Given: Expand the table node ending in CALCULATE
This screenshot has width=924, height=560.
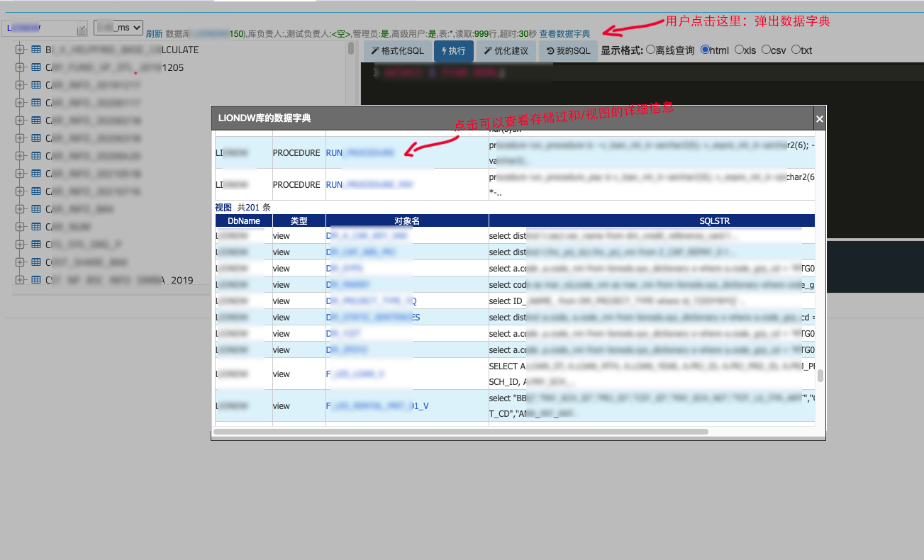Looking at the screenshot, I should pyautogui.click(x=19, y=50).
